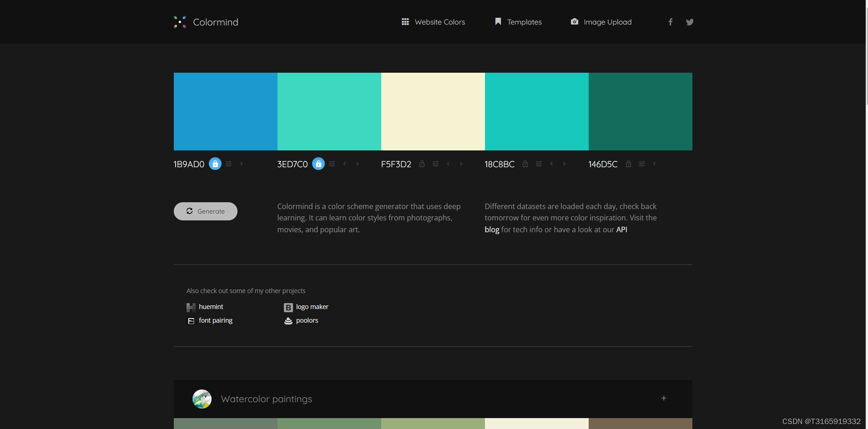
Task: Move F5F3D2 right with arrow
Action: click(x=461, y=164)
